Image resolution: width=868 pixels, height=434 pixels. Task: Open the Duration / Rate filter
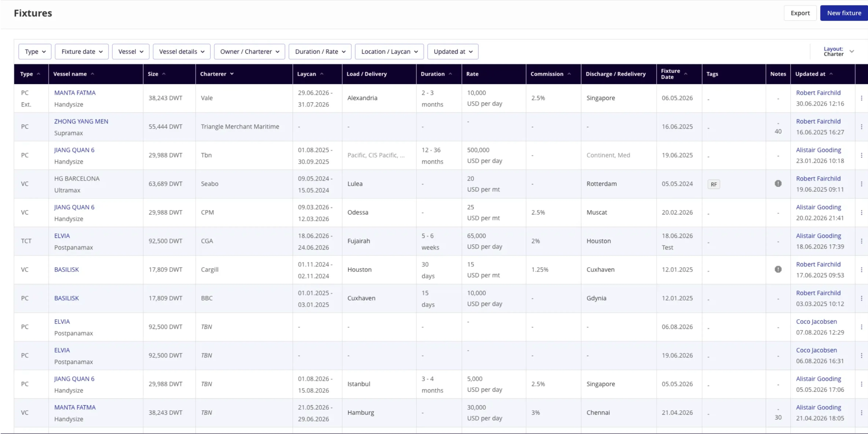tap(320, 52)
